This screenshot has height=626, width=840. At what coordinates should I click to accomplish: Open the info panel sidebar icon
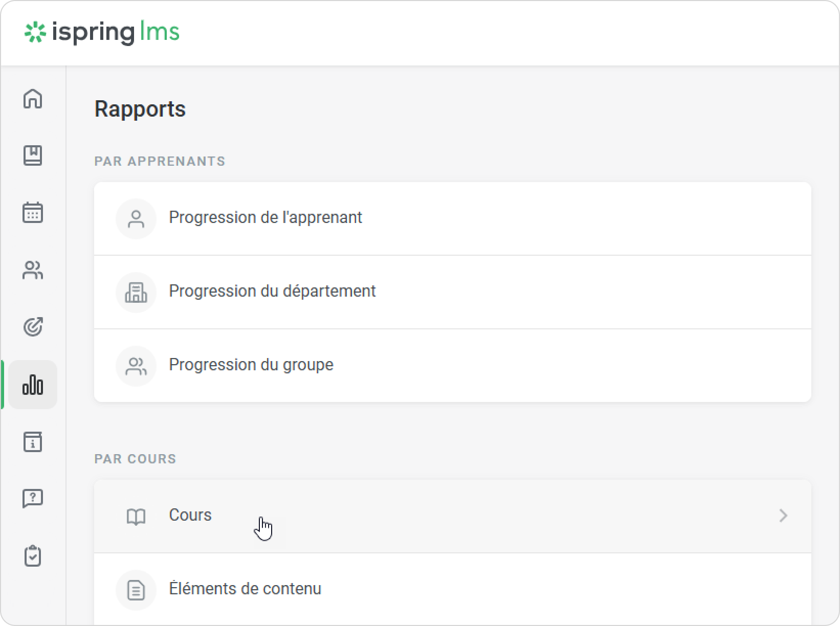(x=33, y=442)
